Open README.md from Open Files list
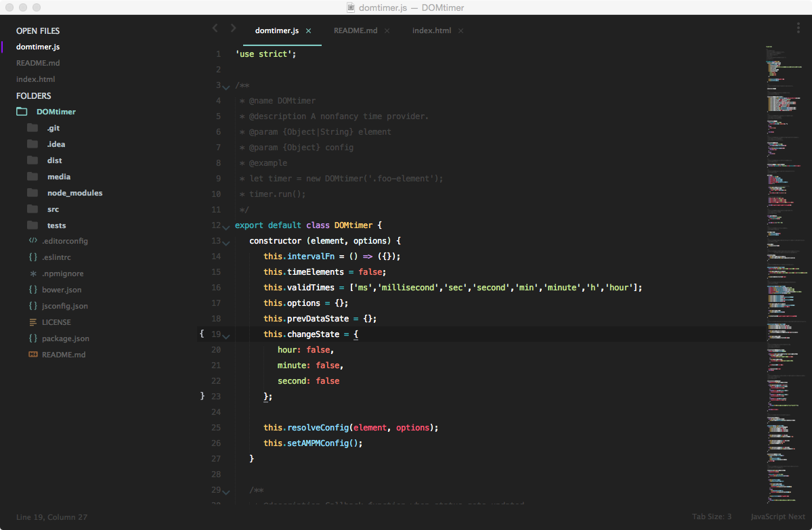Image resolution: width=812 pixels, height=530 pixels. pyautogui.click(x=38, y=63)
